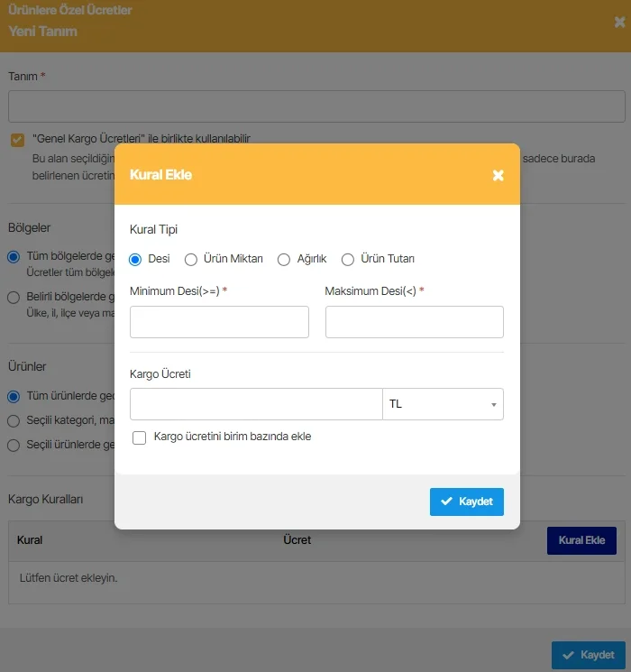Image resolution: width=631 pixels, height=672 pixels.
Task: Click the Kural column header
Action: (x=30, y=540)
